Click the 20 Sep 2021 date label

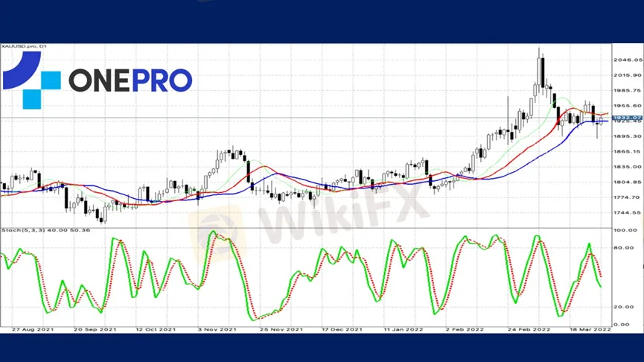(x=95, y=329)
